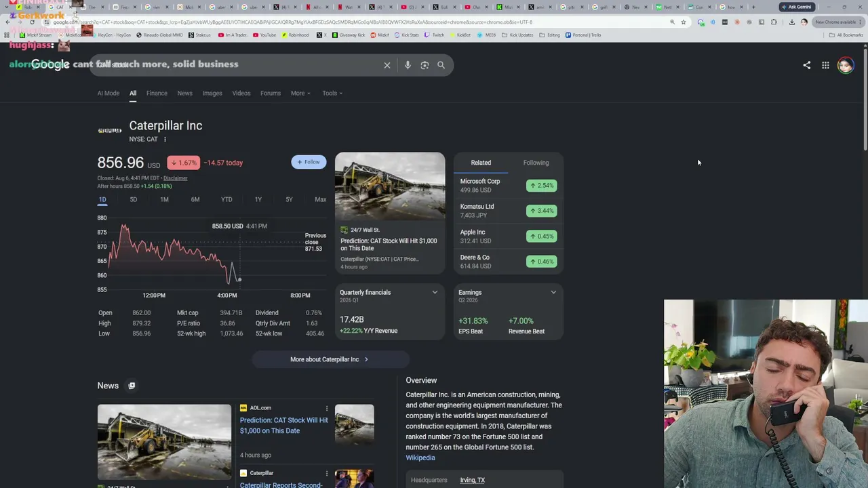Image resolution: width=868 pixels, height=488 pixels.
Task: Open the Robinhood bookmark
Action: [295, 35]
